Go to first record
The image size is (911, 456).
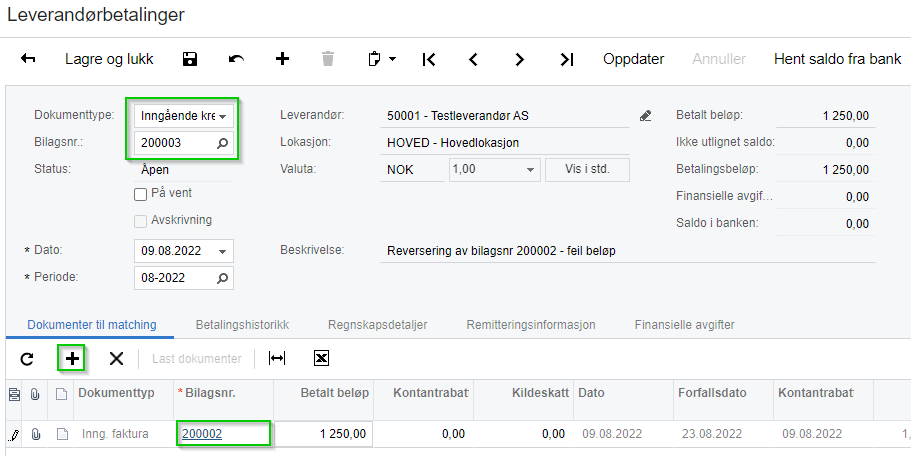[x=429, y=59]
